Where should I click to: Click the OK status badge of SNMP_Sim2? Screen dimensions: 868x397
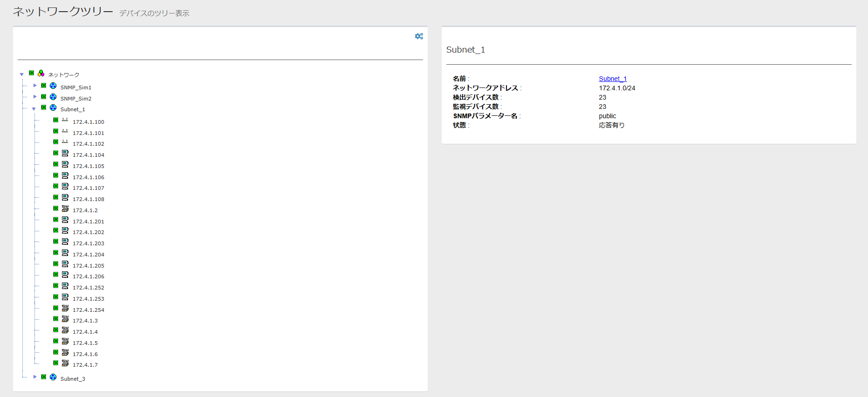(44, 97)
